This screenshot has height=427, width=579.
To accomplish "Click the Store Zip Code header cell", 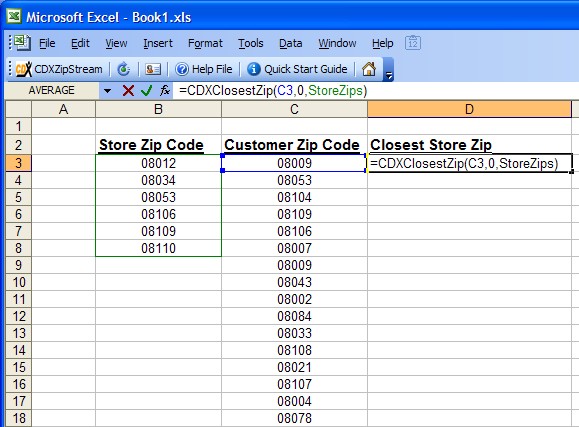I will click(x=158, y=145).
